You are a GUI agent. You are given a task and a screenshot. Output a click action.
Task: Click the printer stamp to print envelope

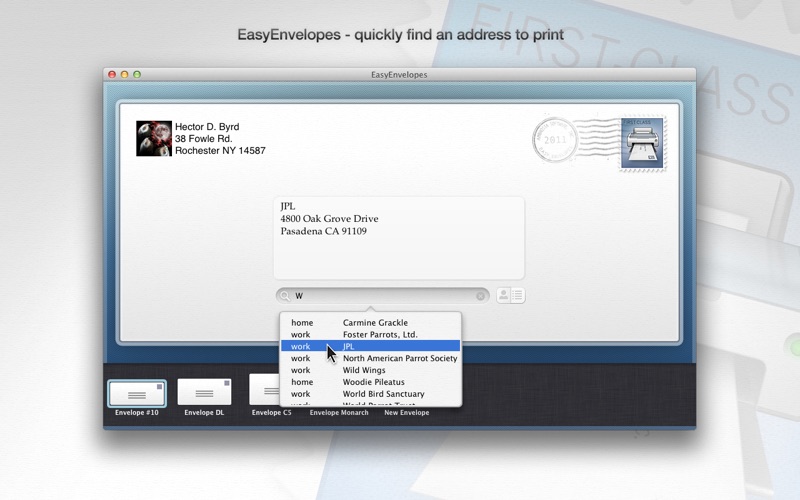click(x=642, y=143)
